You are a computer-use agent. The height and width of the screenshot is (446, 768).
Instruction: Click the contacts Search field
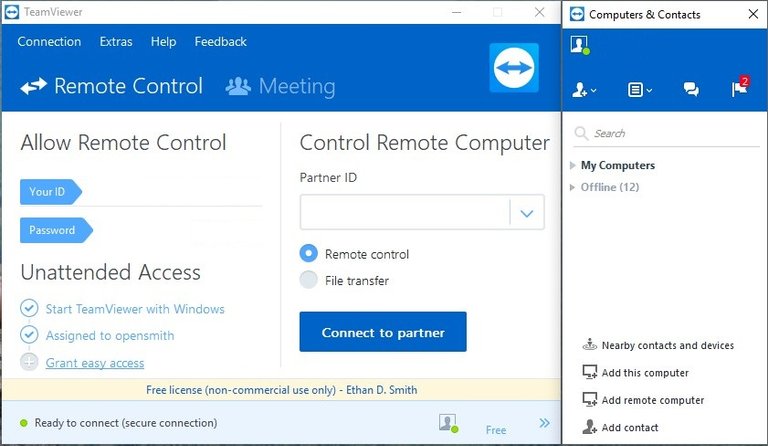point(670,133)
